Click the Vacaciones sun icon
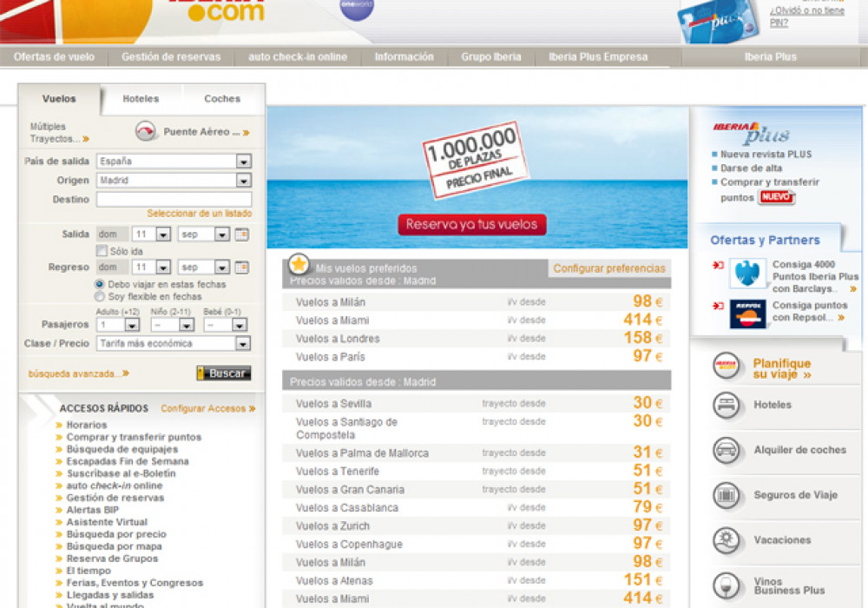This screenshot has width=868, height=608. coord(726,540)
